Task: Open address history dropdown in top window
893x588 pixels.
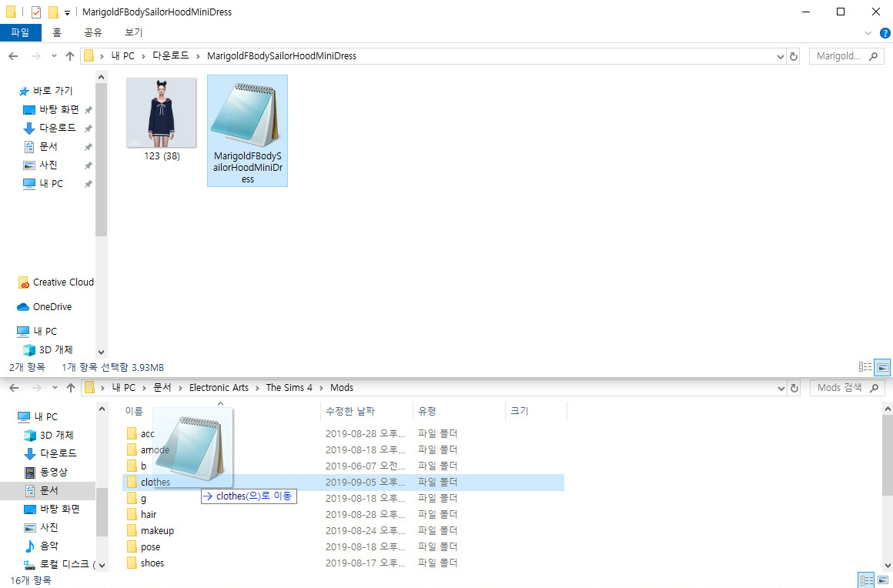Action: pyautogui.click(x=781, y=55)
